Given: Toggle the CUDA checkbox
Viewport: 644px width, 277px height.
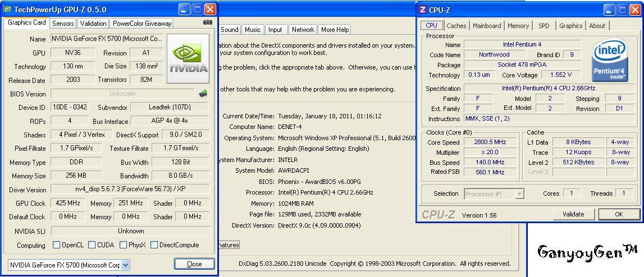Looking at the screenshot, I should [92, 245].
